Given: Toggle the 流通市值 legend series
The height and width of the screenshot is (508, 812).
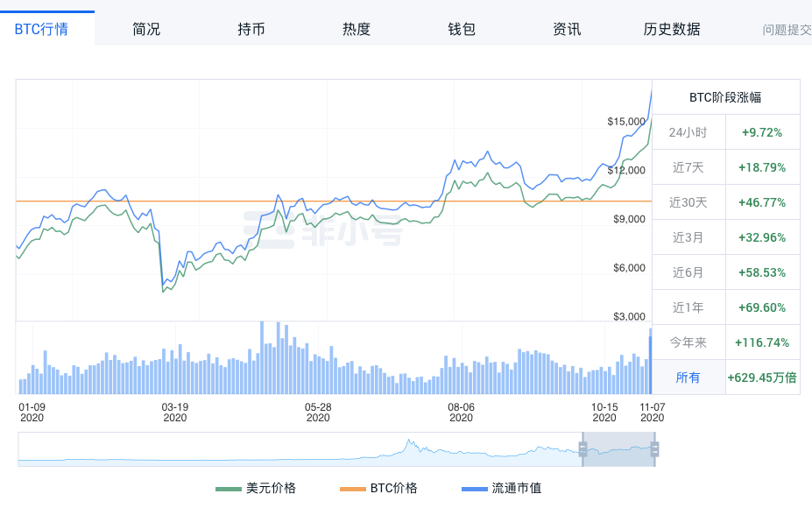Looking at the screenshot, I should point(501,488).
